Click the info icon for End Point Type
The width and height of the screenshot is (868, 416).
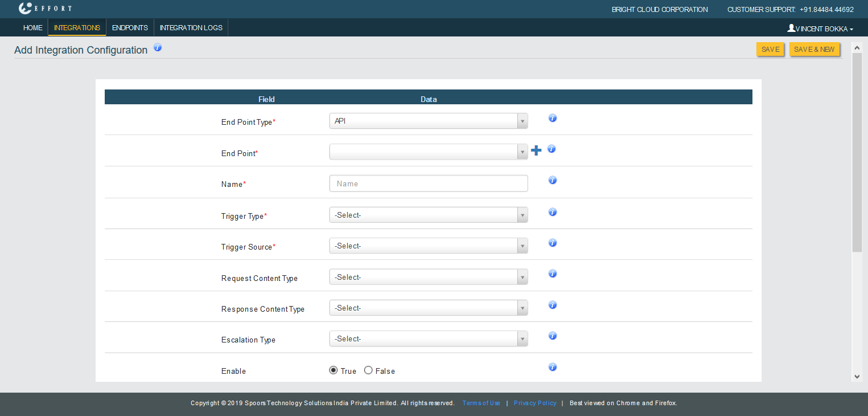click(x=552, y=119)
